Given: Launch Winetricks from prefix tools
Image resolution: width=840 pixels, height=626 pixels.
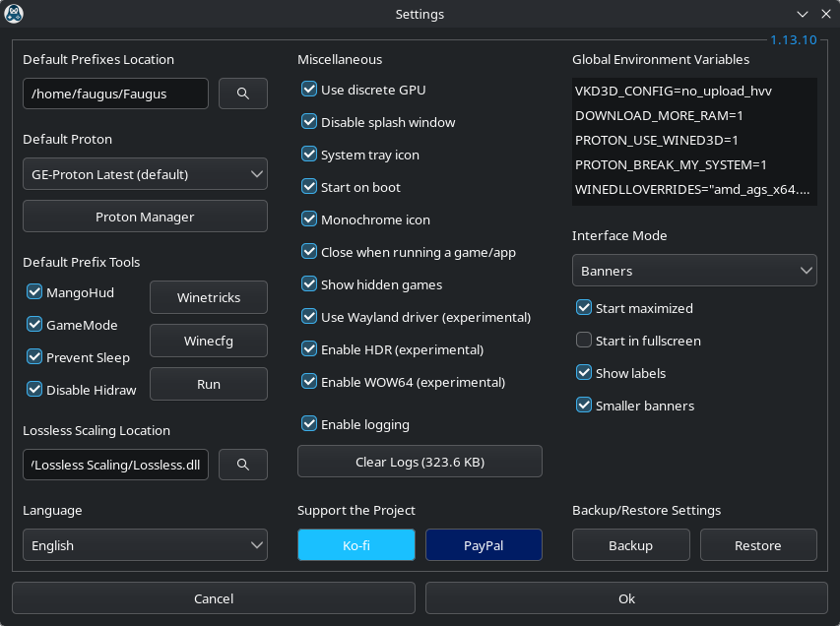Looking at the screenshot, I should point(209,297).
